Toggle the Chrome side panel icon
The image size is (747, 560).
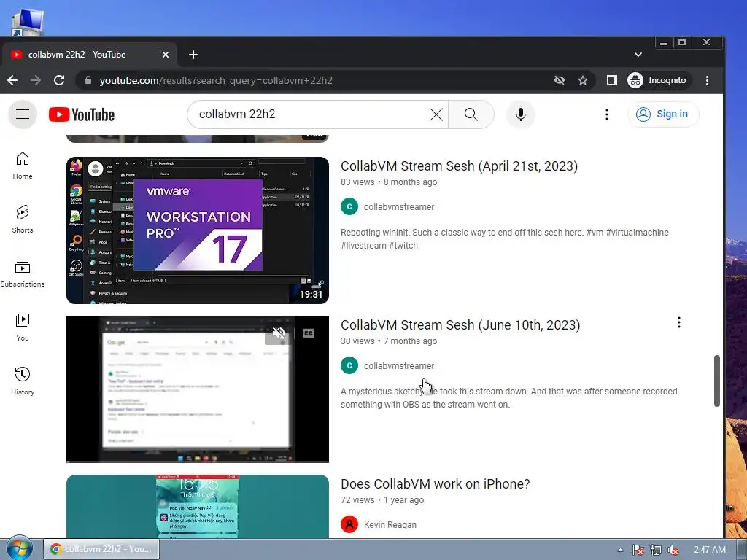[x=612, y=80]
